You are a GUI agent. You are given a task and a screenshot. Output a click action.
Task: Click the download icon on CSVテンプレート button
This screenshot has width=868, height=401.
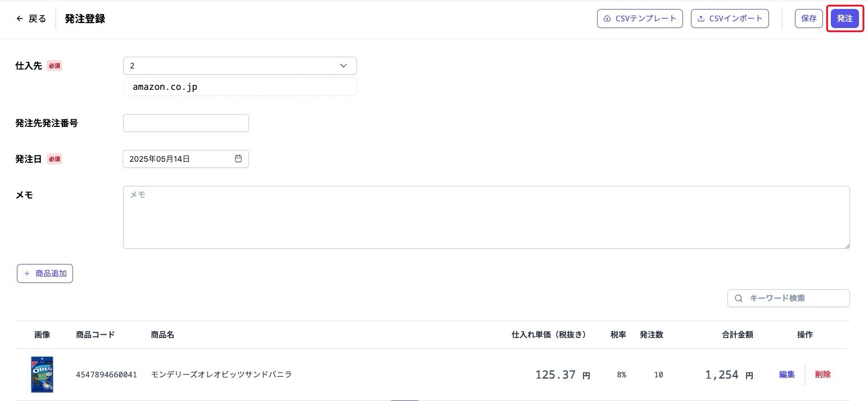tap(607, 18)
